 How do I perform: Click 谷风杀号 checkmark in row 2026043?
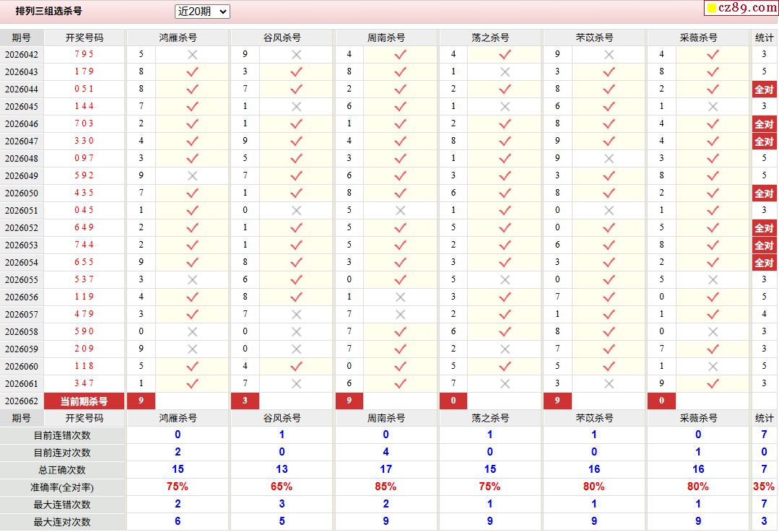click(296, 71)
